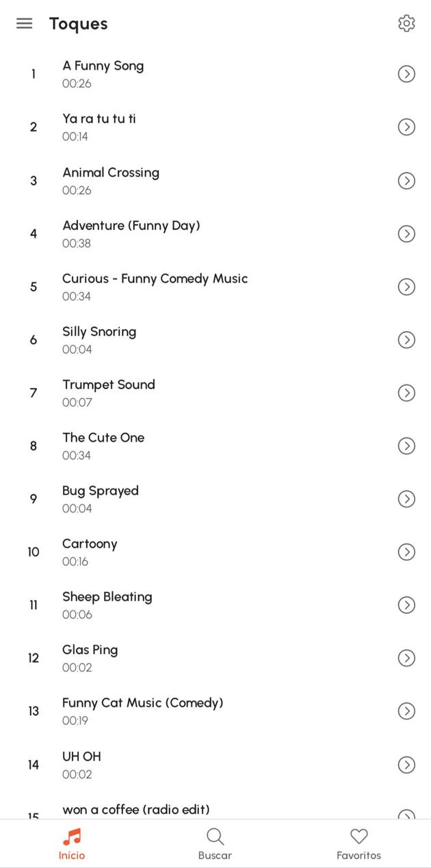The width and height of the screenshot is (431, 868).
Task: Tap the arrow icon for Silly Snoring
Action: (x=406, y=340)
